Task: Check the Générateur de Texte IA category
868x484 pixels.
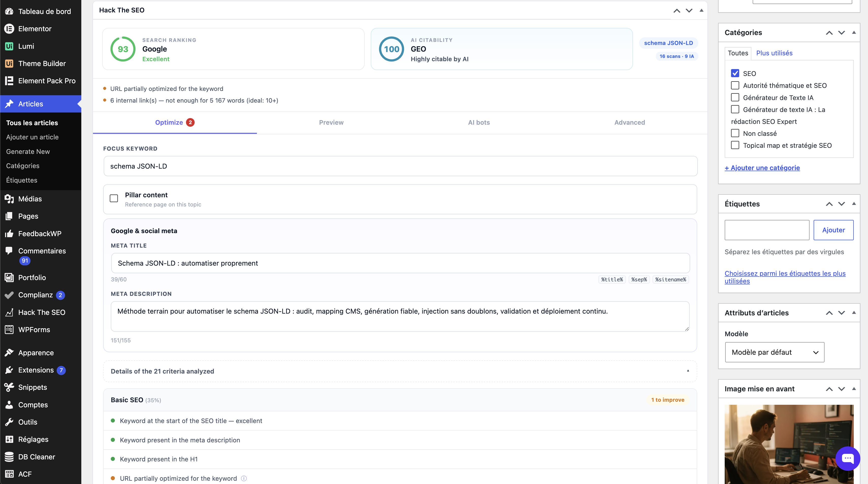Action: click(x=735, y=97)
